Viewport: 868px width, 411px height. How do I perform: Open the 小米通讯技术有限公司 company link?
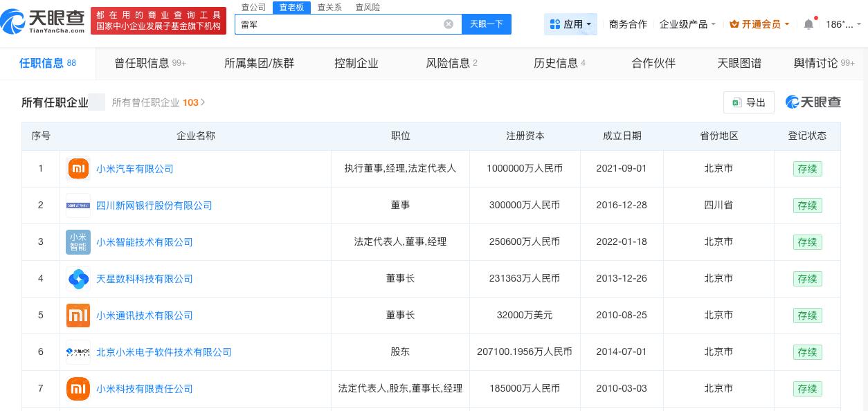click(x=145, y=316)
